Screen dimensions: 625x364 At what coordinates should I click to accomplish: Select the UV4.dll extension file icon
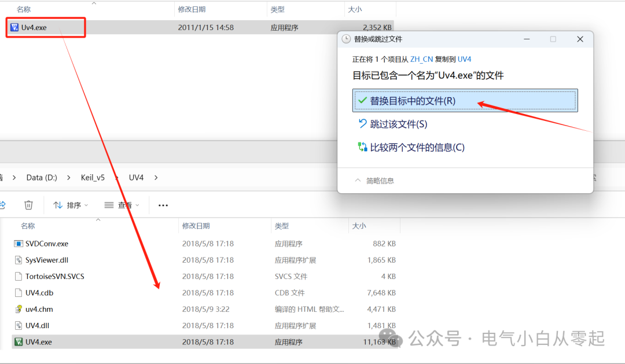(19, 325)
